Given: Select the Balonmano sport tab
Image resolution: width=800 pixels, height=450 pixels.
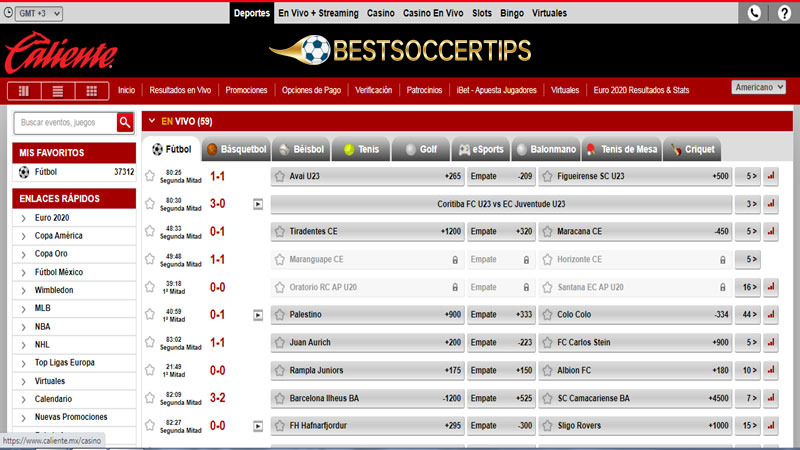Looking at the screenshot, I should [x=546, y=149].
